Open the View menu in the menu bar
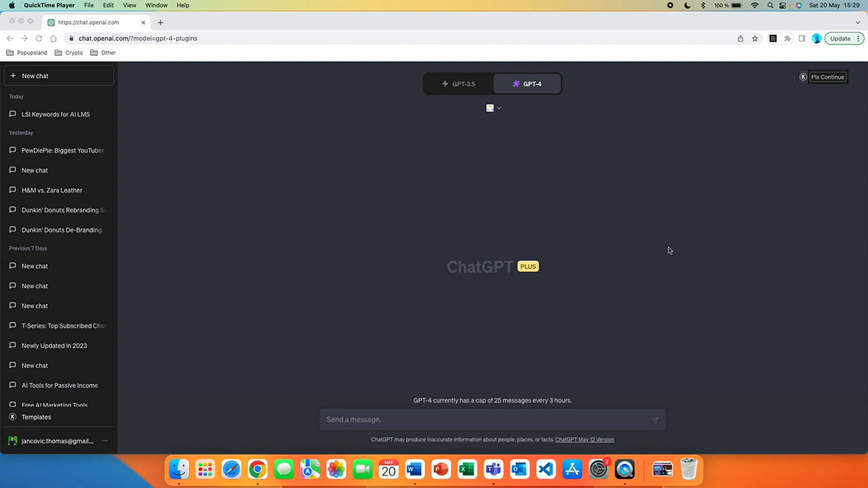The height and width of the screenshot is (488, 868). click(130, 5)
